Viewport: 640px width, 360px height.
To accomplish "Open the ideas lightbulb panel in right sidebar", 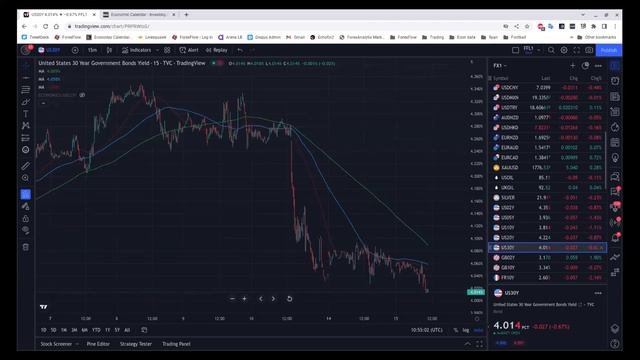I will point(615,158).
